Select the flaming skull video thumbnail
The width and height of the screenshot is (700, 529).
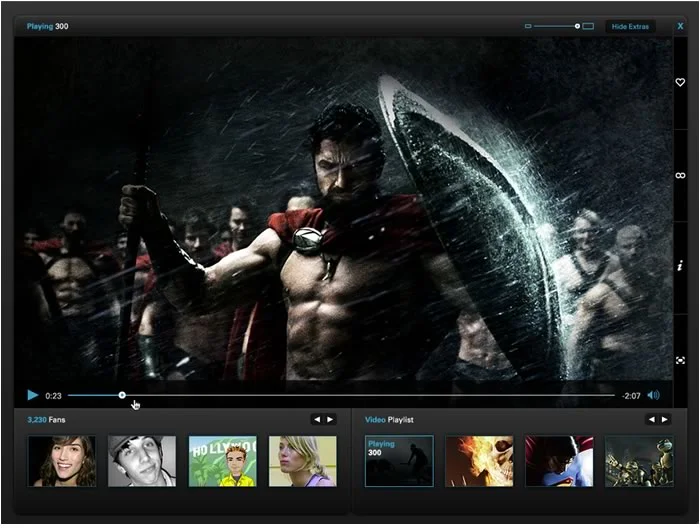[479, 461]
